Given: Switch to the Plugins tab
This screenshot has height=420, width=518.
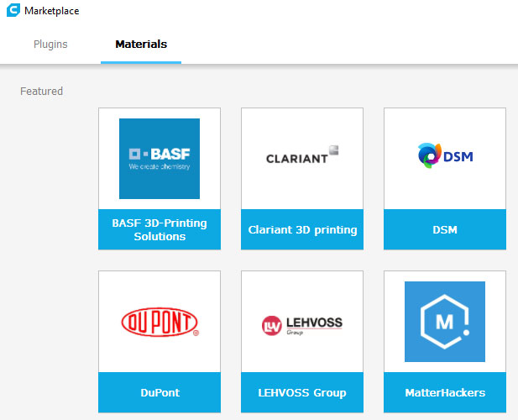Looking at the screenshot, I should (50, 44).
